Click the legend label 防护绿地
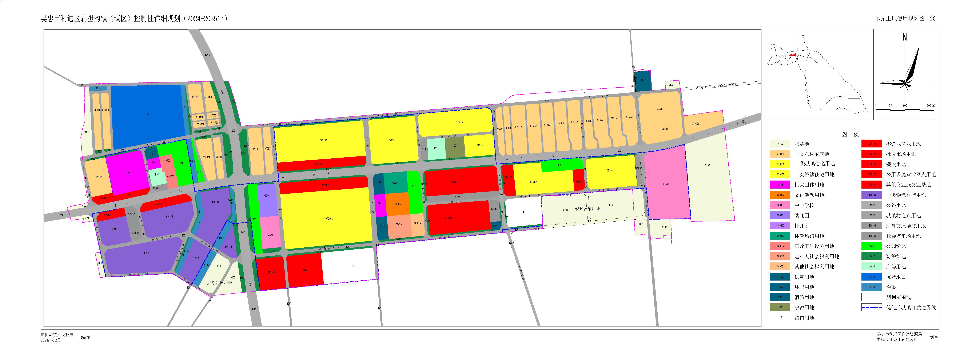980x347 pixels. click(x=896, y=256)
